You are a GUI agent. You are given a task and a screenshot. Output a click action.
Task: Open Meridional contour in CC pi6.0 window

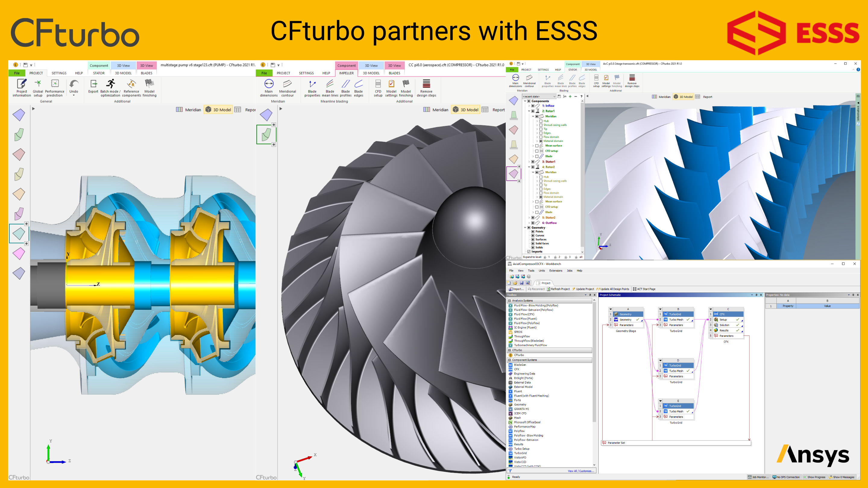pyautogui.click(x=288, y=88)
